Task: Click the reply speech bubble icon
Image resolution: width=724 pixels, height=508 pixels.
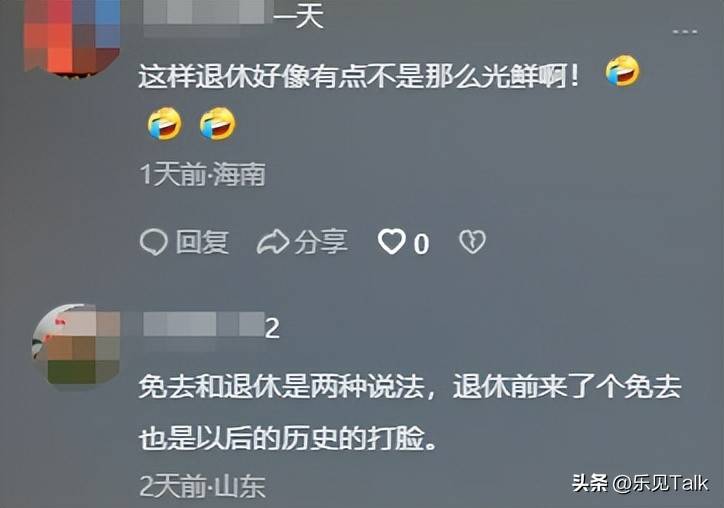Action: 153,242
